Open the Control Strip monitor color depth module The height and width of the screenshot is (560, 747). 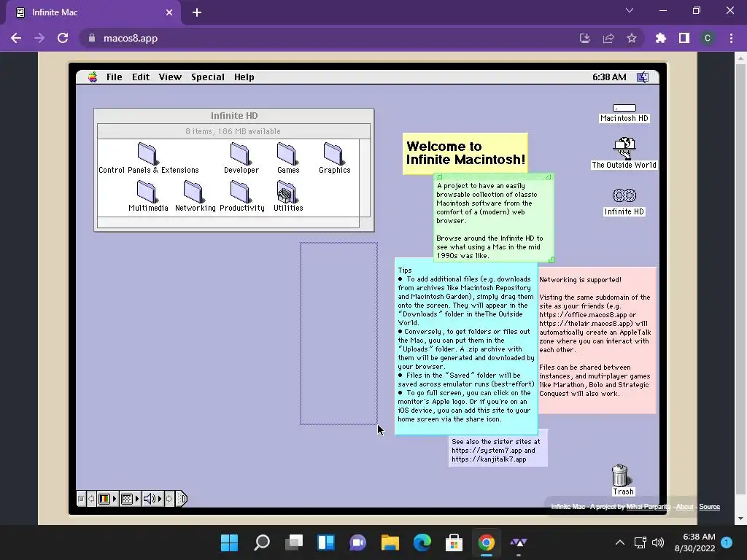(x=107, y=499)
